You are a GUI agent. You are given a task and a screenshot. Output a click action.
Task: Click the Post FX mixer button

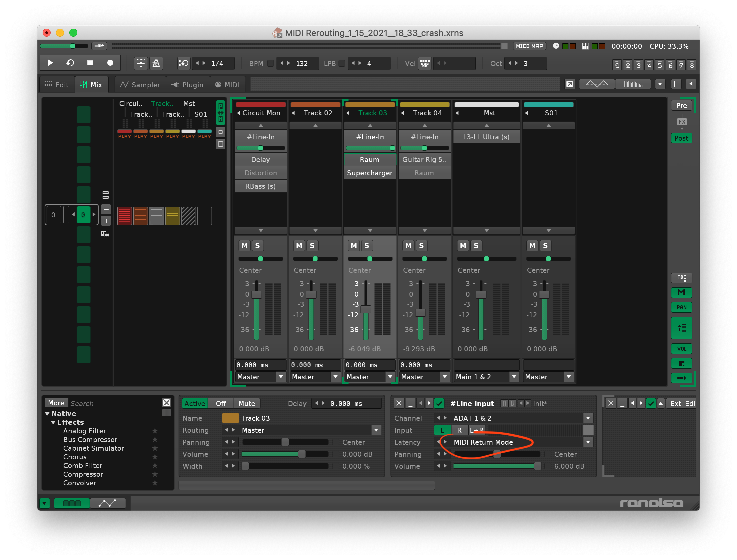tap(681, 138)
